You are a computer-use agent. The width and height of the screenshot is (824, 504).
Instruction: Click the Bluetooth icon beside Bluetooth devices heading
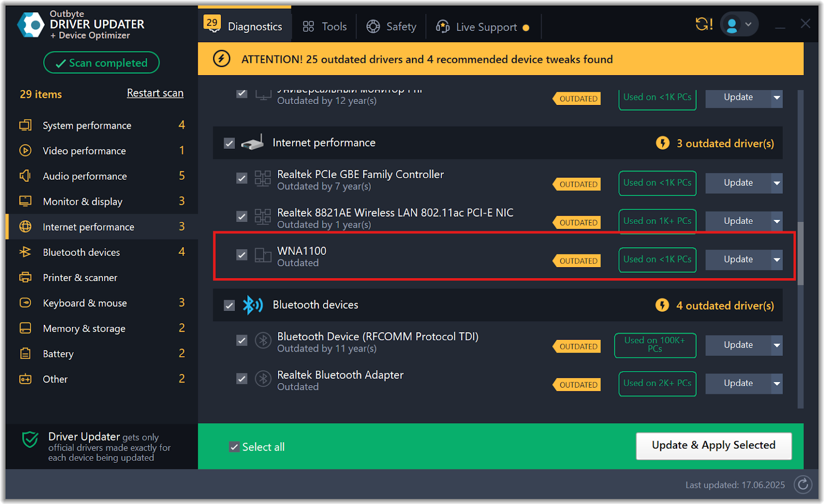tap(253, 305)
